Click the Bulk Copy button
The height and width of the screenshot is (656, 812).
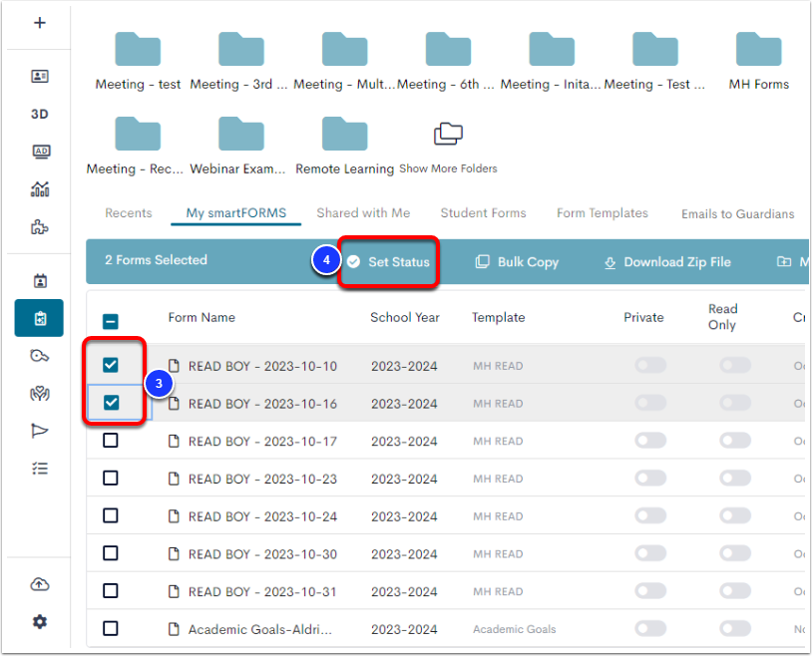(x=517, y=262)
